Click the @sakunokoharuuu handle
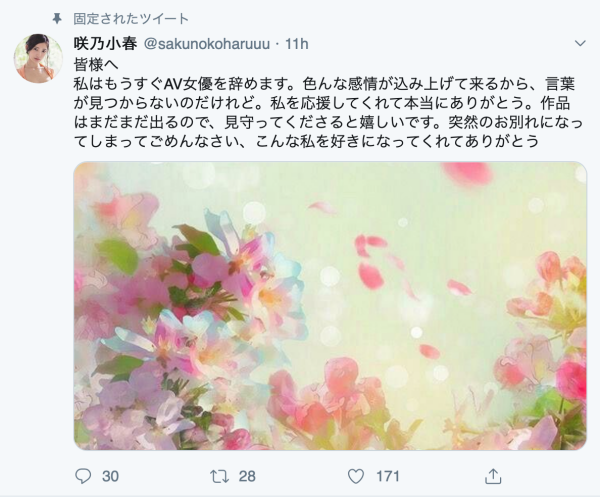This screenshot has height=497, width=600. (207, 44)
